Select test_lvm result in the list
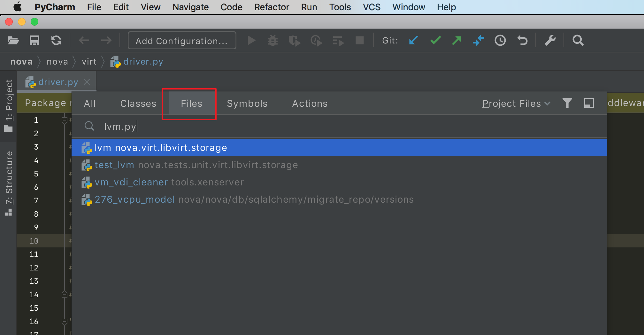644x335 pixels. [196, 165]
